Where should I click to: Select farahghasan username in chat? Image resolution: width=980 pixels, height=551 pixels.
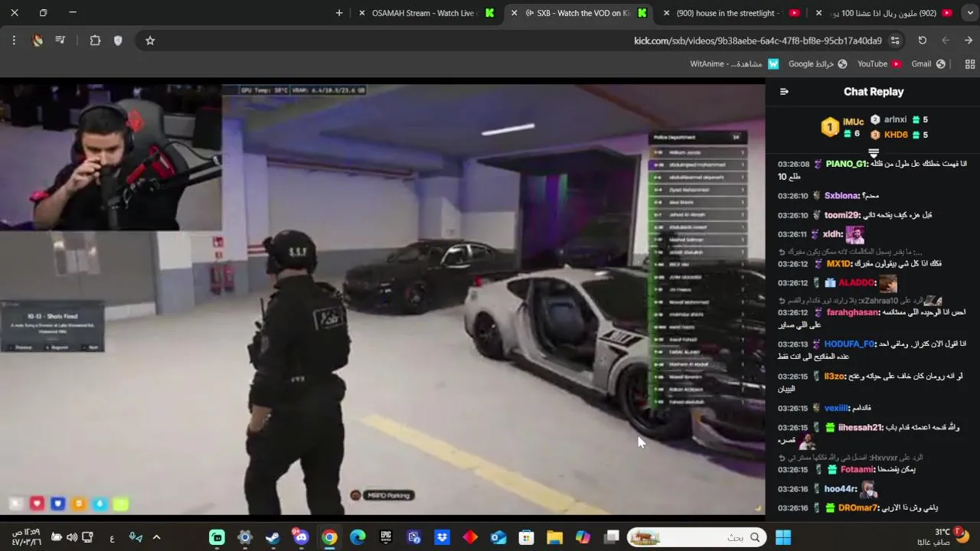[x=852, y=312]
